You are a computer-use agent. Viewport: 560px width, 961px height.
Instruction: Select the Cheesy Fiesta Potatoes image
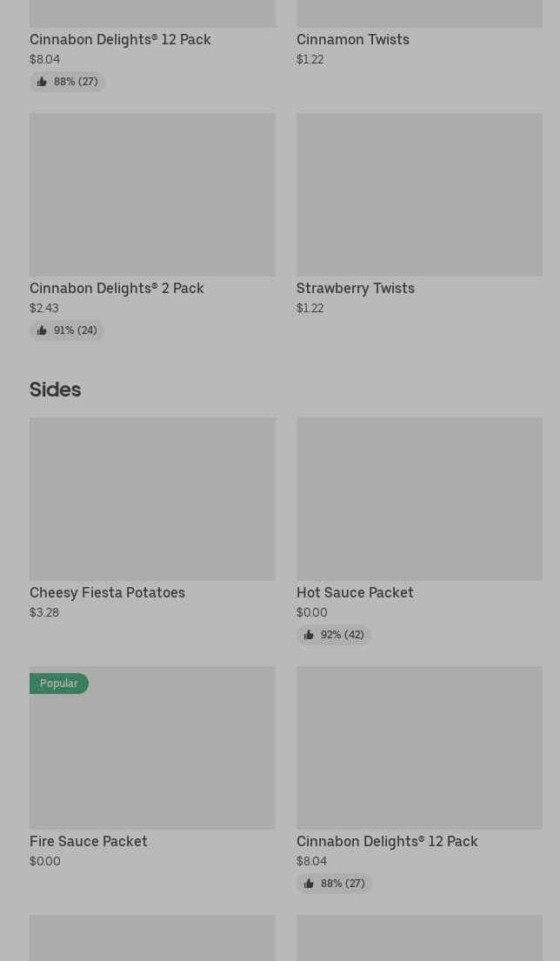pos(152,498)
